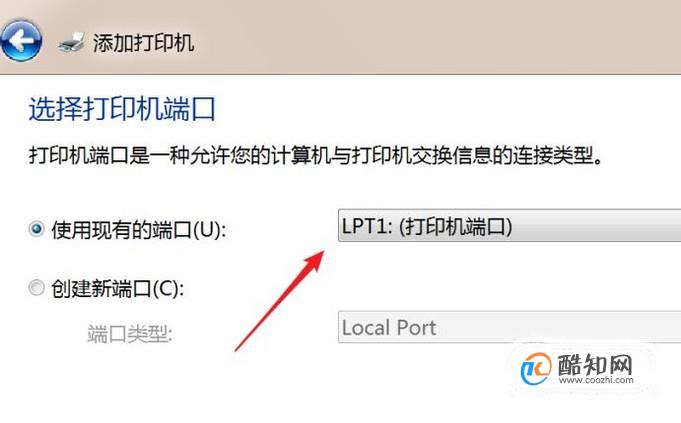Screen dimensions: 681x423
Task: Click the 酷知网 circular logo icon
Action: point(536,369)
